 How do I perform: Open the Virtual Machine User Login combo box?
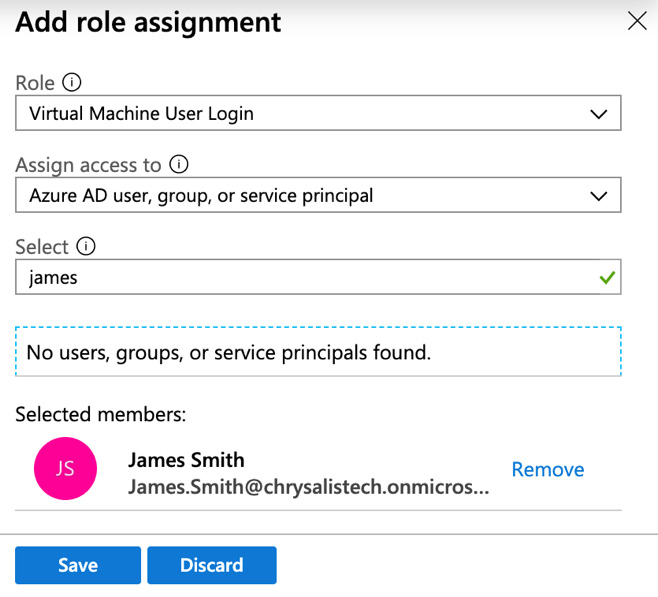tap(300, 114)
